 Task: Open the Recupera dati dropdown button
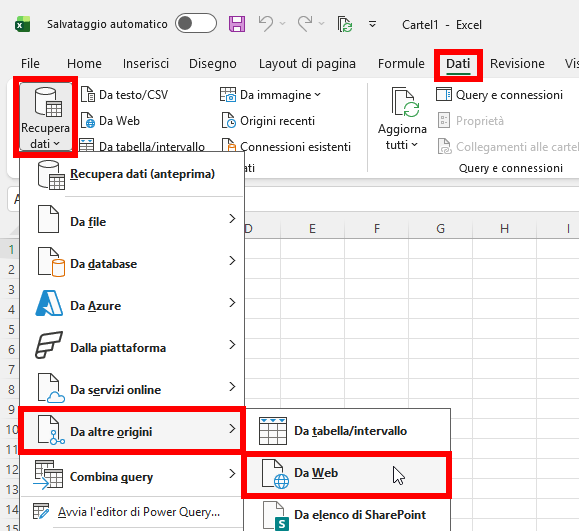(45, 117)
